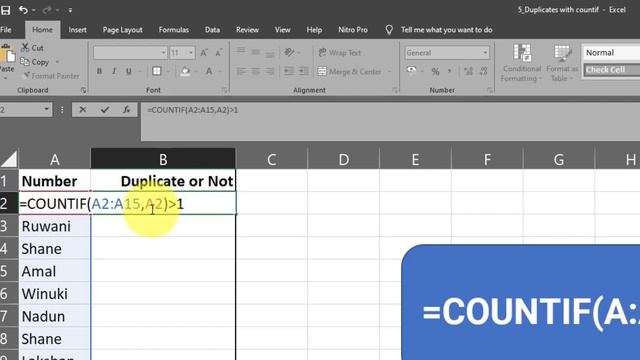The image size is (640, 360).
Task: Select the Normal cell style
Action: click(x=612, y=53)
